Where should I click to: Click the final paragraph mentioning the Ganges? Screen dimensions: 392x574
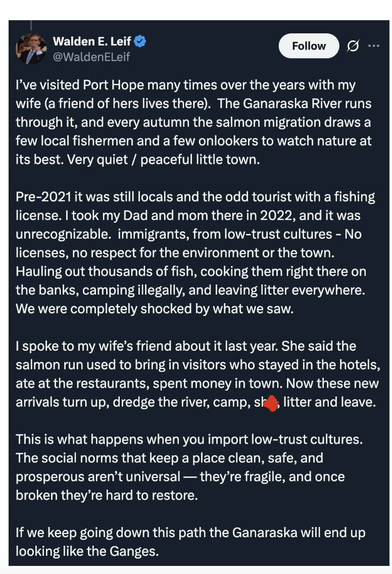190,542
